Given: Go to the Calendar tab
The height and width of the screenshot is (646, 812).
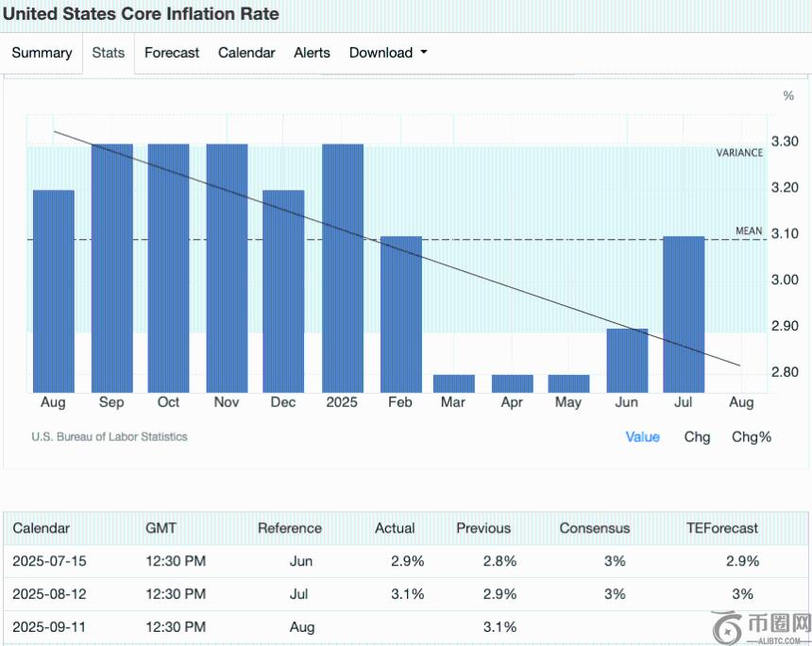Looking at the screenshot, I should 246,53.
